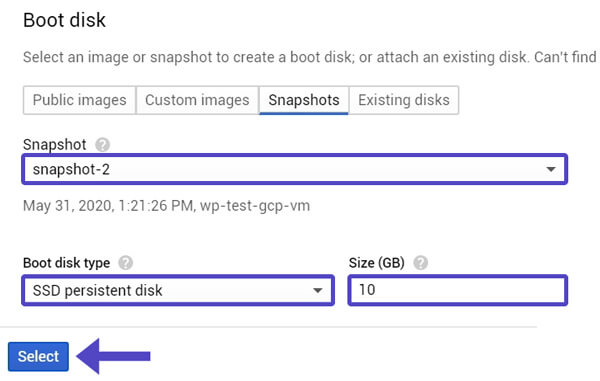Switch to the Public images tab

pyautogui.click(x=80, y=100)
